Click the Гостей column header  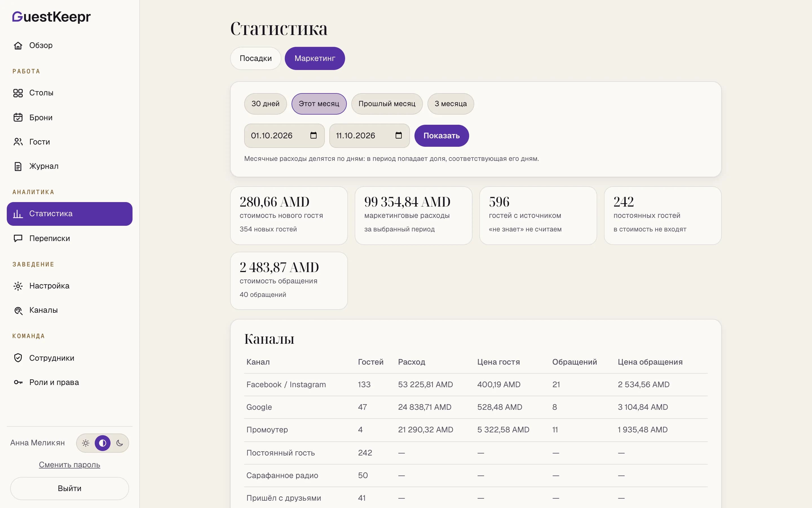[371, 362]
